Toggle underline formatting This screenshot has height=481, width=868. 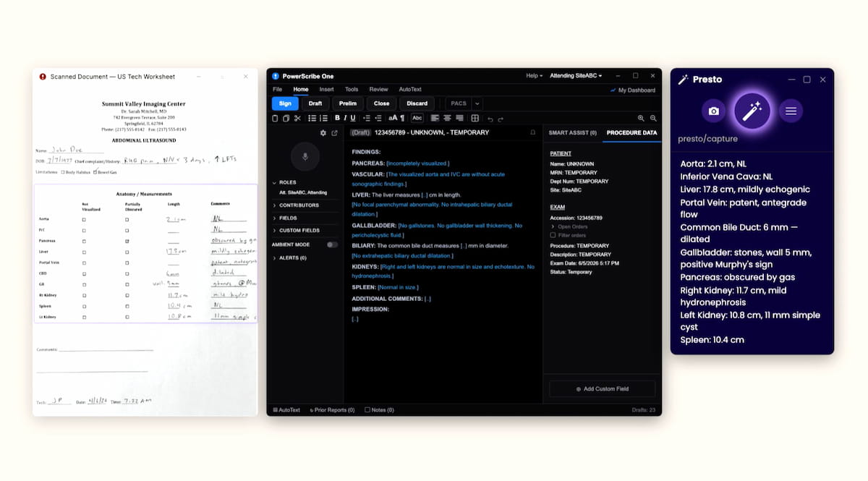(353, 118)
